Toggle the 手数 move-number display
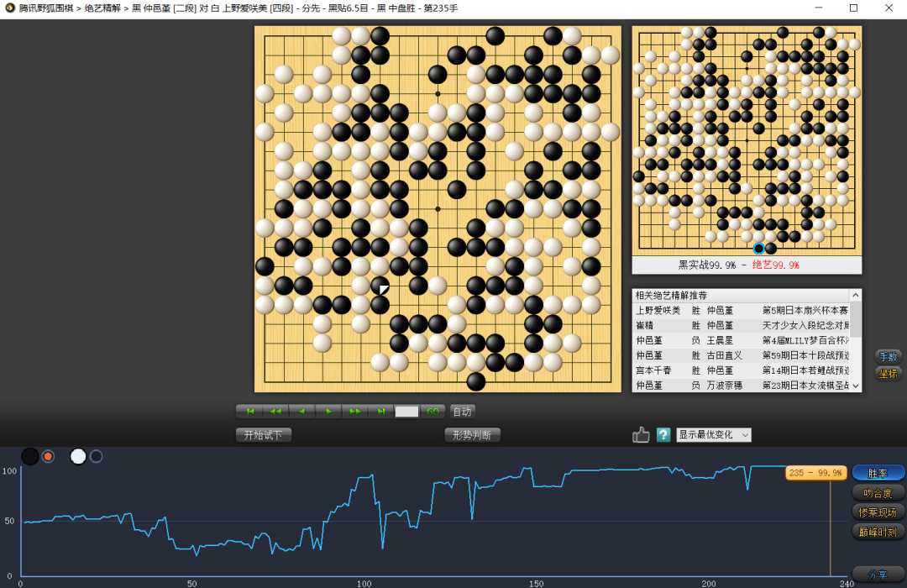The width and height of the screenshot is (907, 588). (x=888, y=356)
